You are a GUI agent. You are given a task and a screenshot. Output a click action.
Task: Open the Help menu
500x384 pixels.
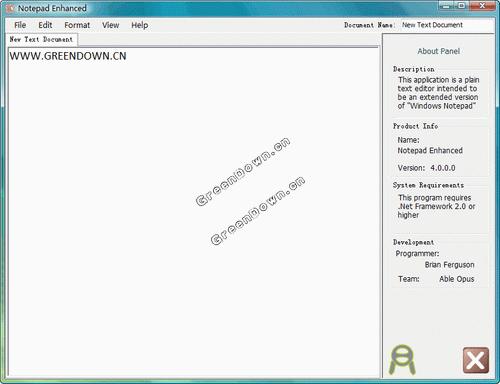(139, 25)
